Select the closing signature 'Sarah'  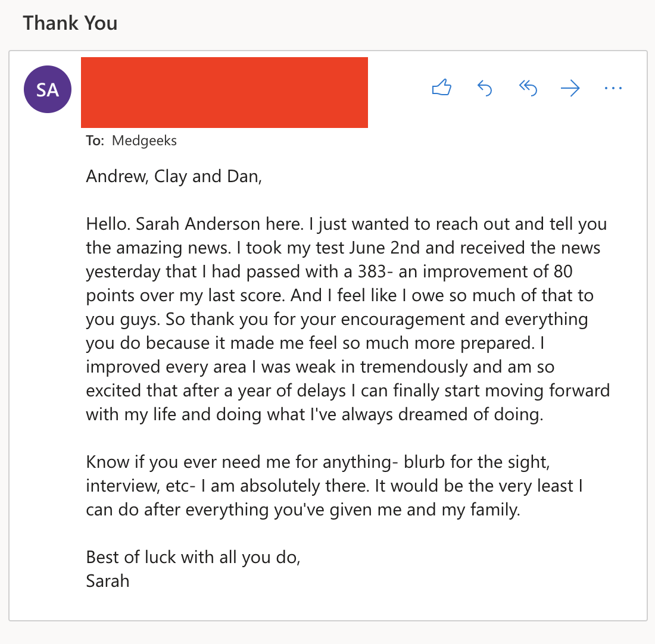pyautogui.click(x=107, y=582)
